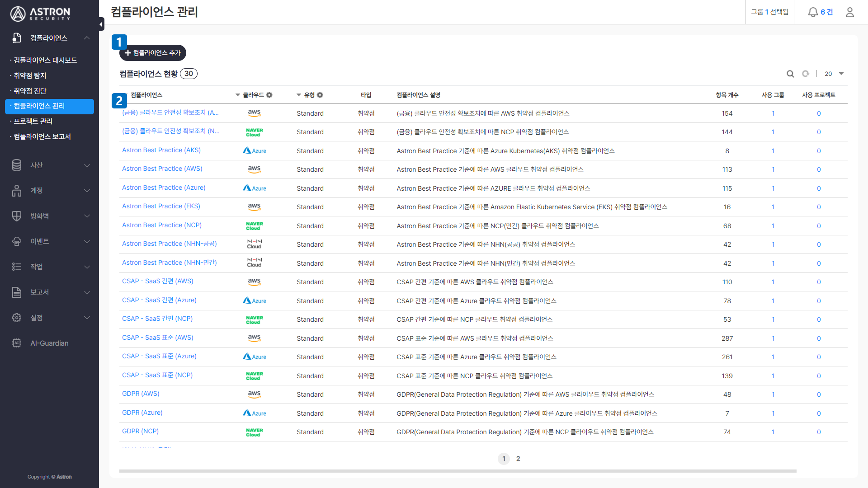Click the 보고서 document icon in sidebar

click(x=17, y=292)
